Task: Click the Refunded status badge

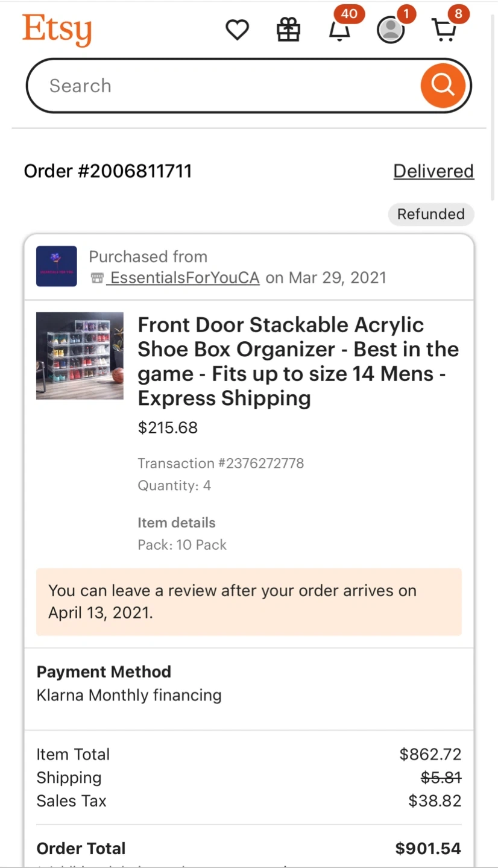Action: tap(430, 214)
